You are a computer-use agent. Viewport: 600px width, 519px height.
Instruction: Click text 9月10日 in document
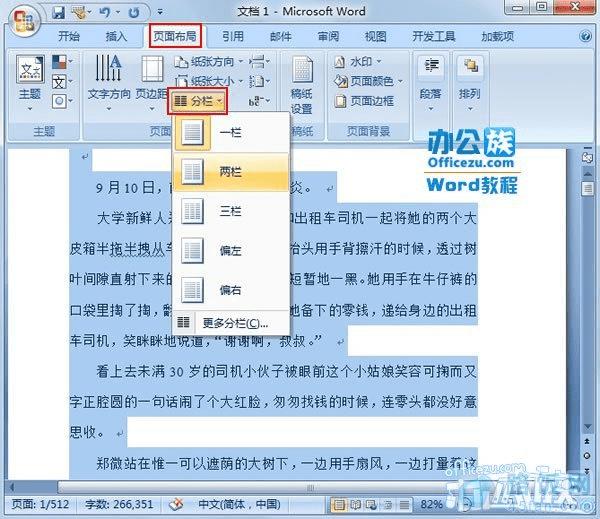pyautogui.click(x=124, y=188)
